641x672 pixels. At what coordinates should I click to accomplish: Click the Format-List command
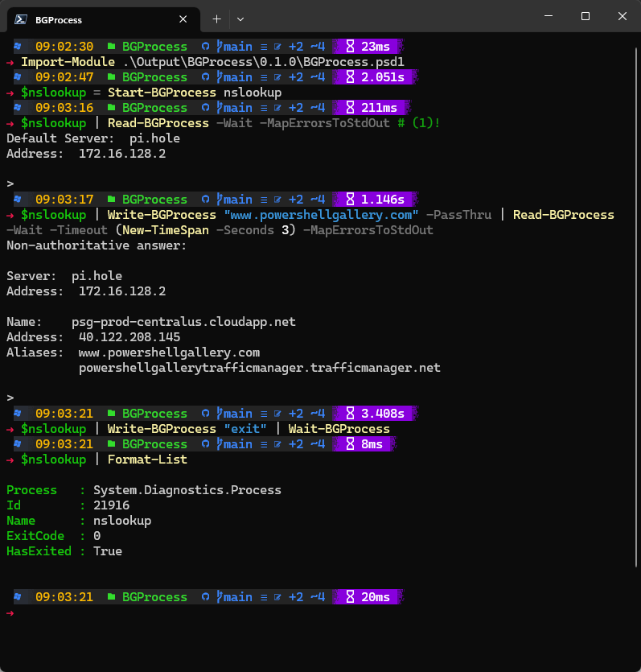(x=147, y=460)
